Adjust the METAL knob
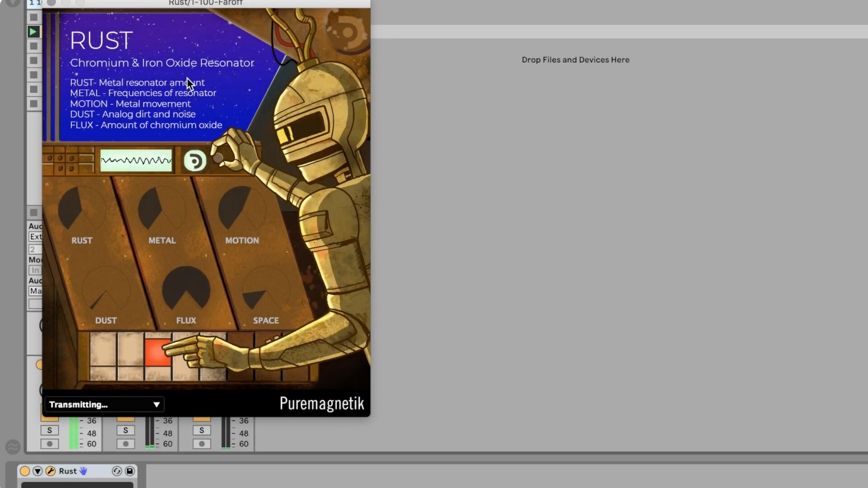Image resolution: width=868 pixels, height=488 pixels. pos(162,209)
